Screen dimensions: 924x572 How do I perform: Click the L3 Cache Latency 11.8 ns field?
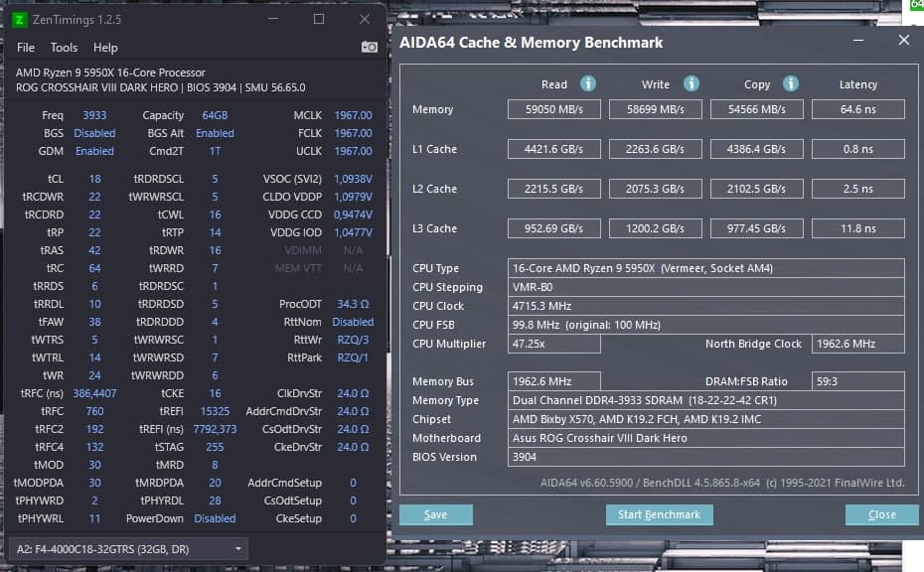point(858,228)
